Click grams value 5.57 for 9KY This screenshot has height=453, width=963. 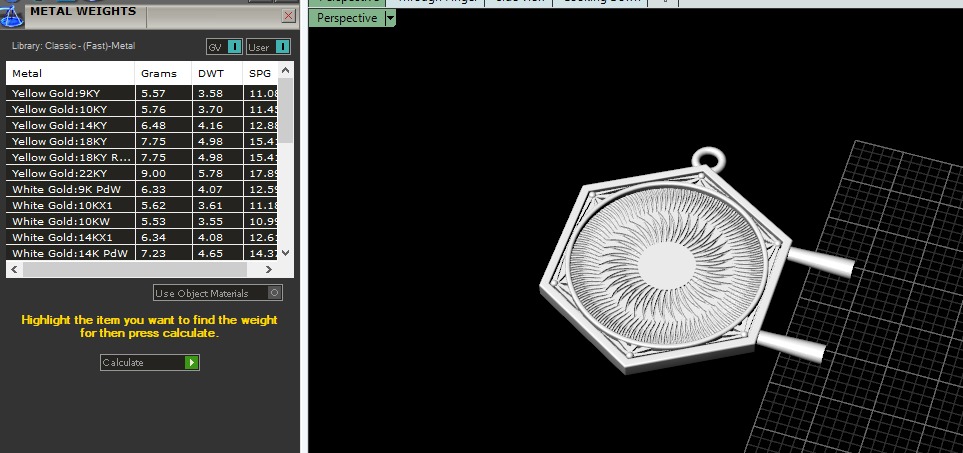pyautogui.click(x=153, y=93)
